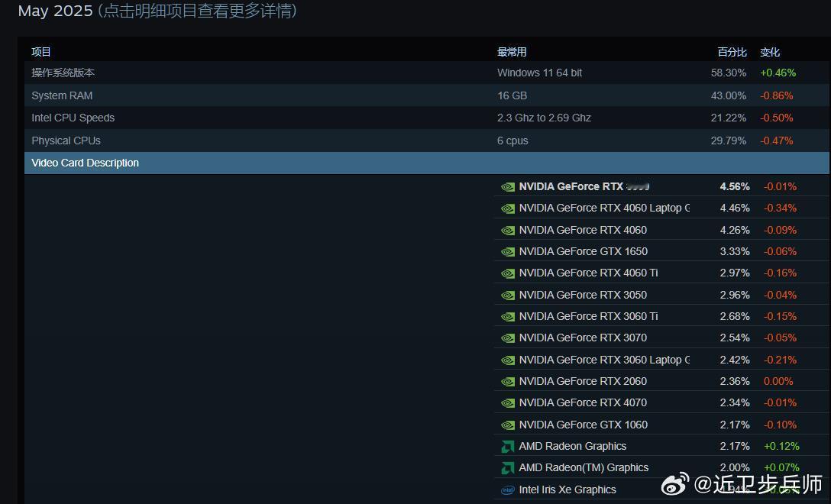Click NVIDIA logo beside GeForce RTX 3070

click(508, 338)
